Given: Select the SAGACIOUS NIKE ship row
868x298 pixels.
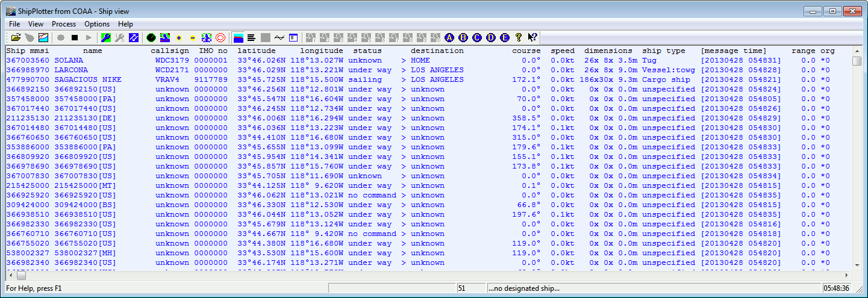Looking at the screenshot, I should click(x=87, y=79).
